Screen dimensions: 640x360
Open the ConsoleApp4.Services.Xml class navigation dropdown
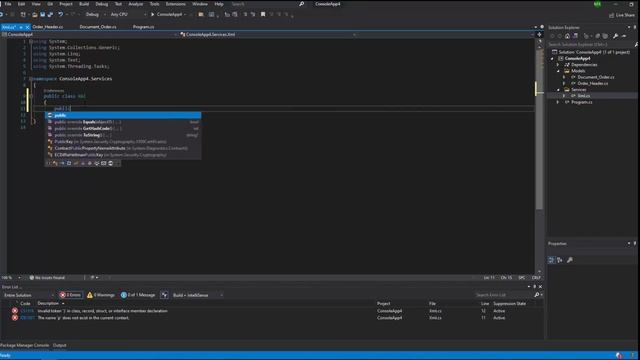(268, 35)
